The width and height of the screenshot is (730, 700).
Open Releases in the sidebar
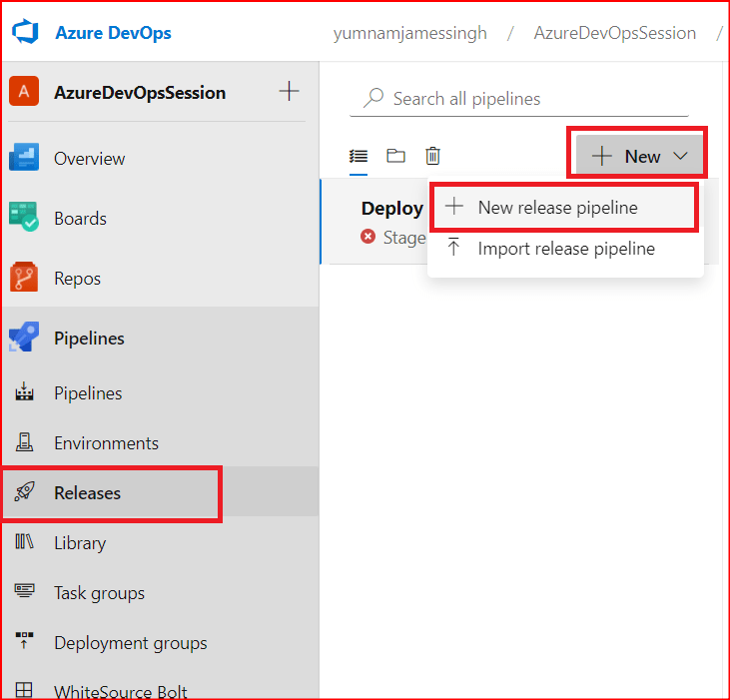87,493
